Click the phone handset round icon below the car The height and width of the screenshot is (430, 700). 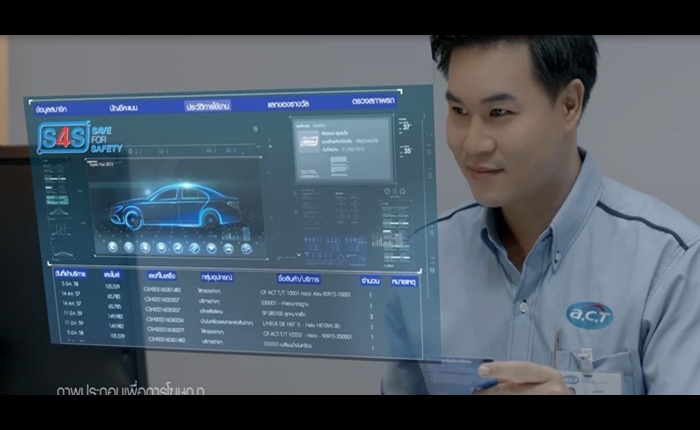pos(112,246)
